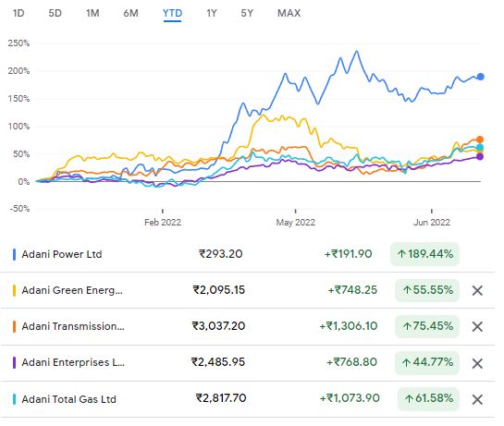Click the 250% y-axis label
The width and height of the screenshot is (504, 426).
coord(18,43)
